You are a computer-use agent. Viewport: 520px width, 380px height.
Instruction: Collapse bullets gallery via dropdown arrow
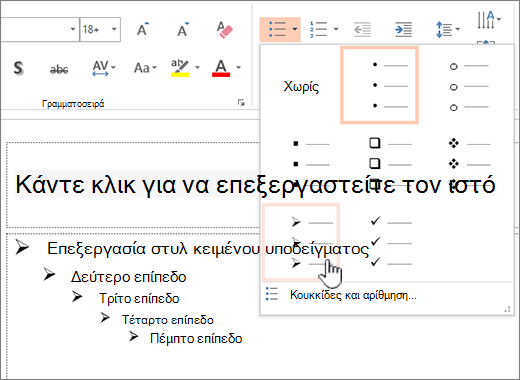click(295, 29)
